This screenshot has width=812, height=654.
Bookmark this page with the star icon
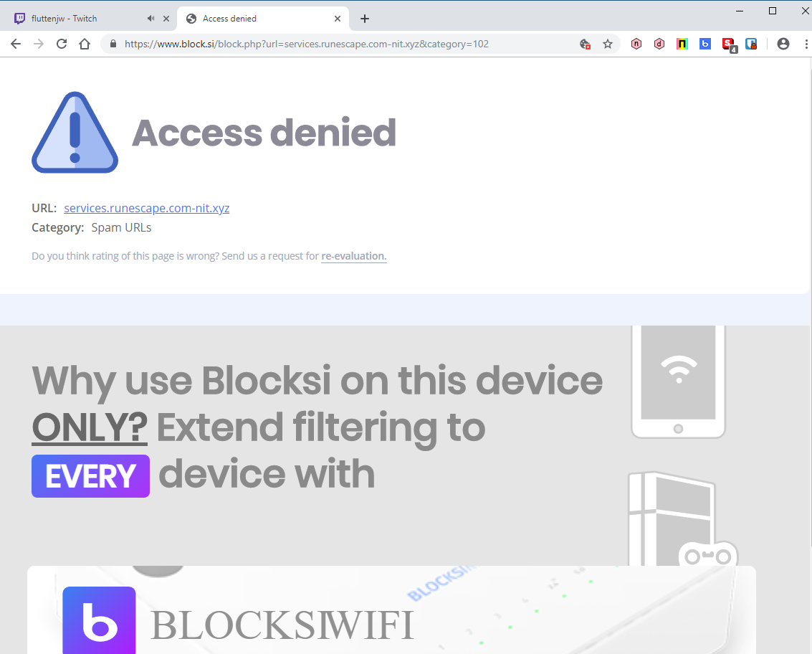608,44
